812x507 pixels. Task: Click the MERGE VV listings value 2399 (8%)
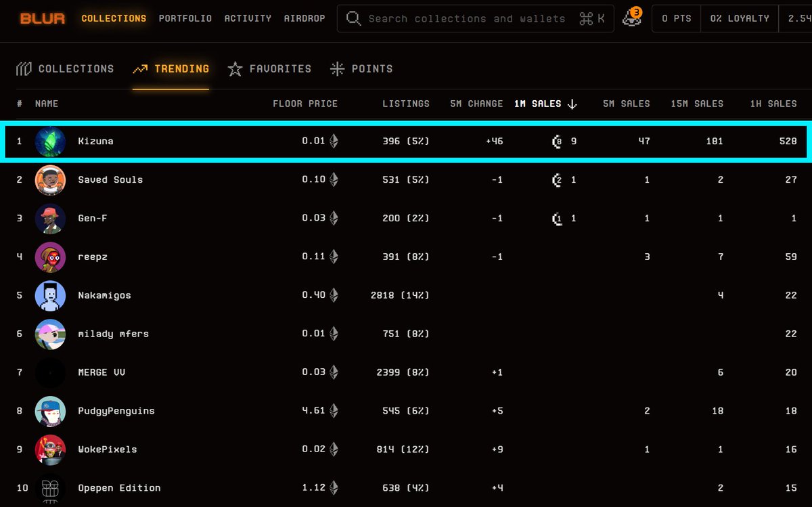(x=403, y=372)
